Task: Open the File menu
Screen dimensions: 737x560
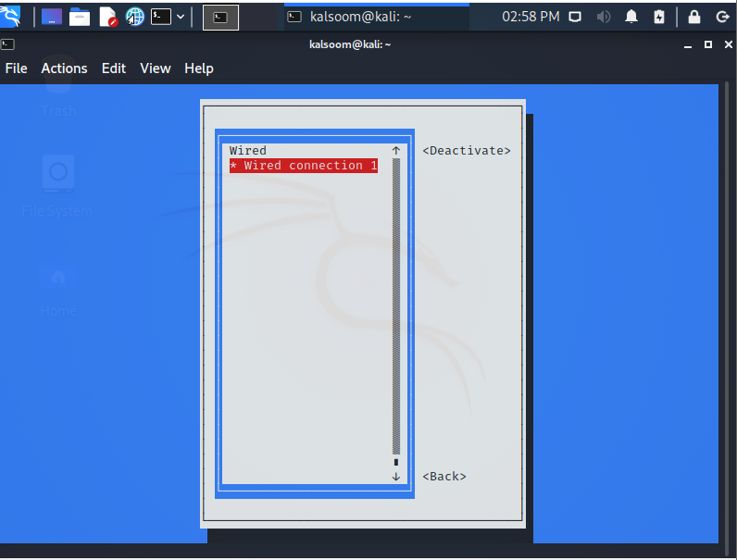Action: (x=16, y=68)
